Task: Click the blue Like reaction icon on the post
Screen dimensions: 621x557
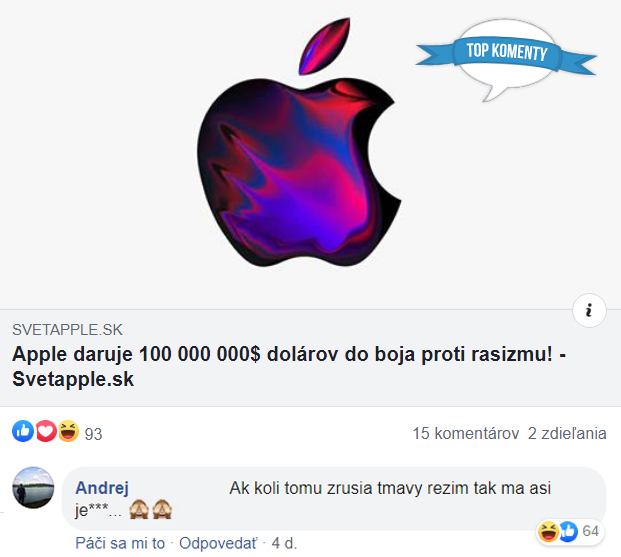Action: pos(23,431)
